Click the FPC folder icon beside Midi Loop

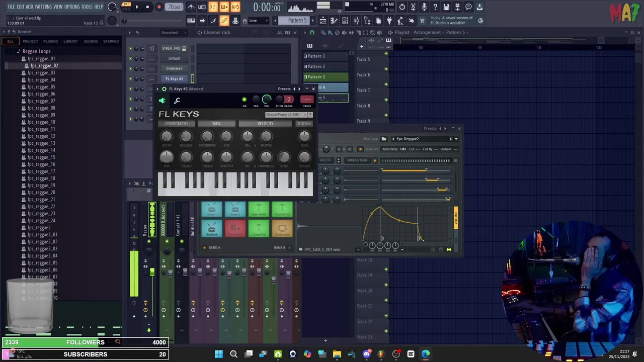point(384,139)
